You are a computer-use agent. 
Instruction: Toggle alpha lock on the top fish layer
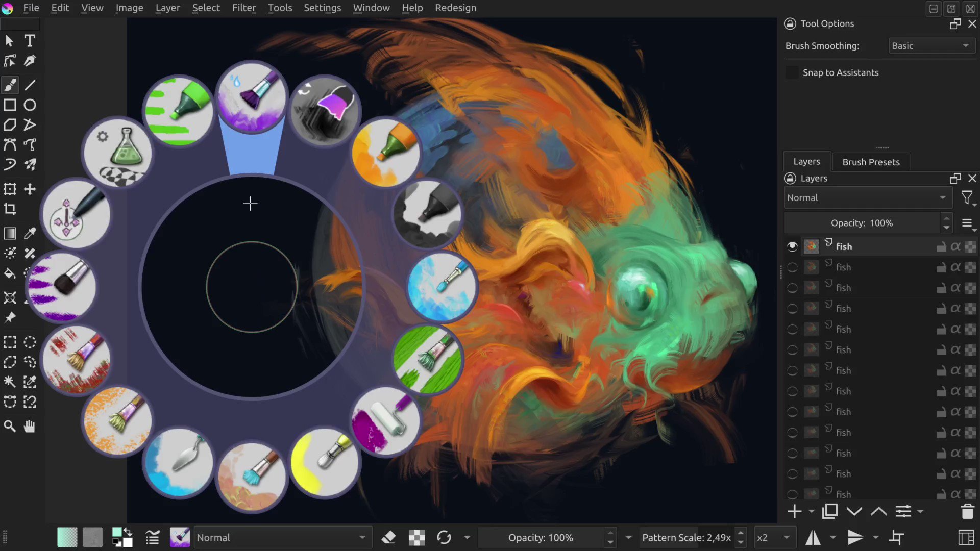click(956, 246)
